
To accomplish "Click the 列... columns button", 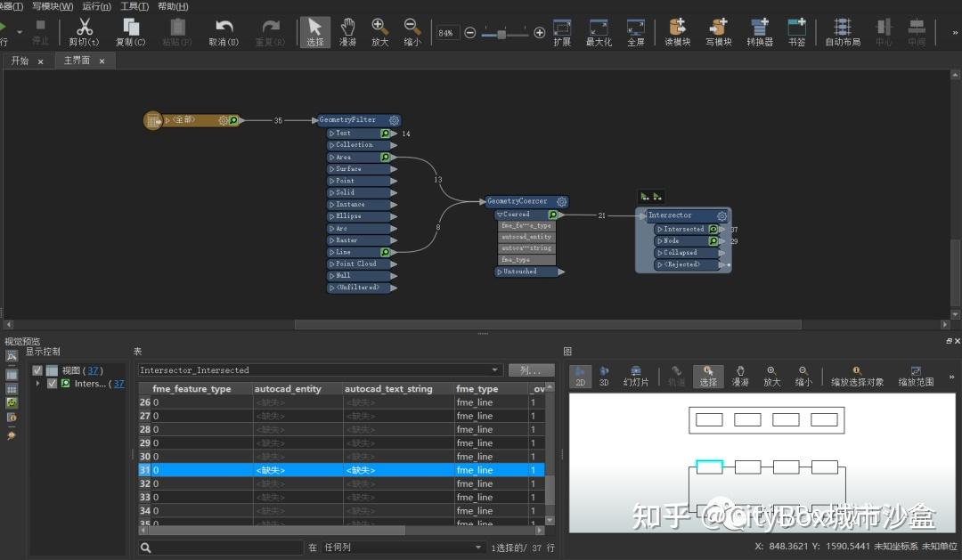I will [x=531, y=369].
